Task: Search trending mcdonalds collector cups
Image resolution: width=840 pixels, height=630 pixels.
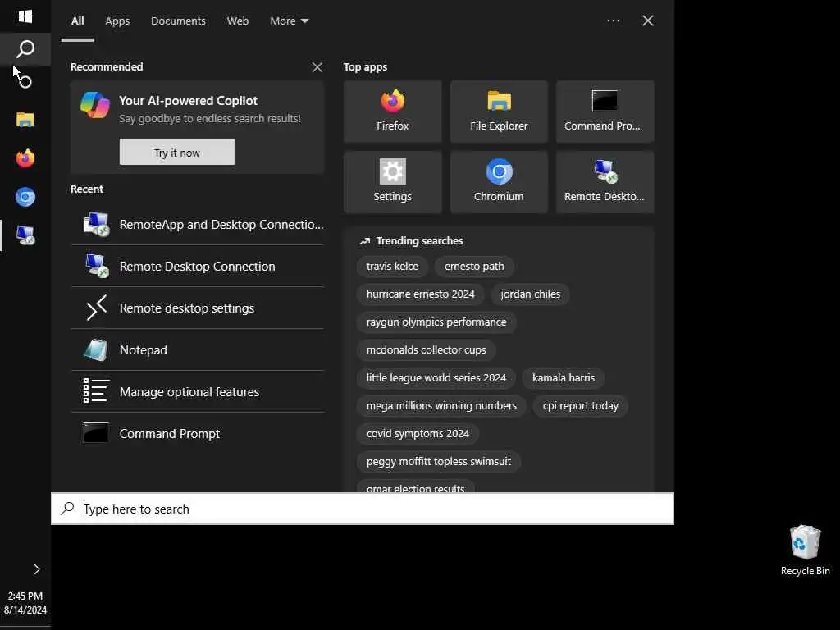Action: point(426,349)
